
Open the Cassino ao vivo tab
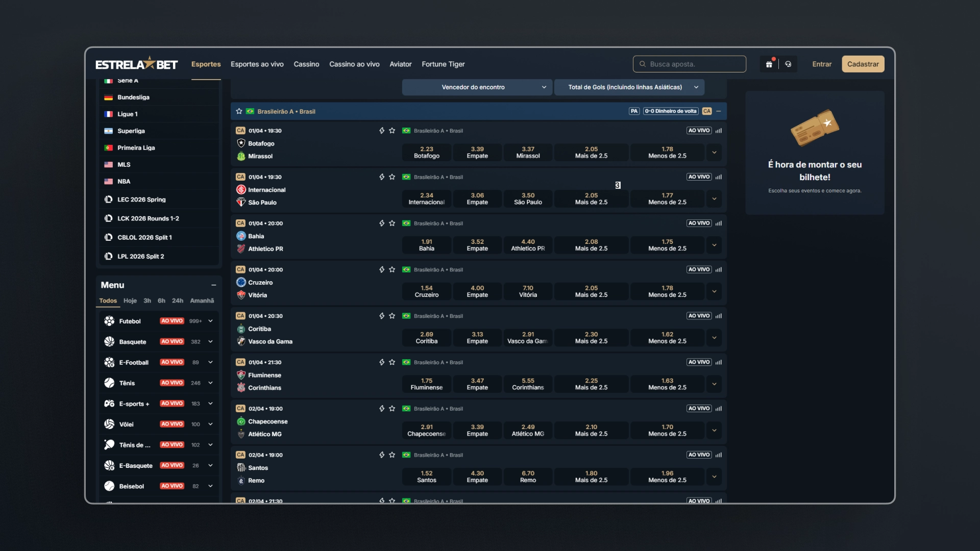click(x=354, y=64)
